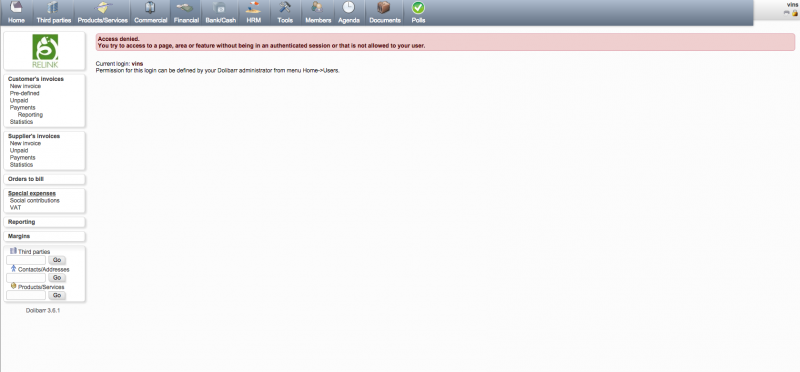Image resolution: width=800 pixels, height=372 pixels.
Task: Focus the Contacts/Addresses search field
Action: pos(26,278)
